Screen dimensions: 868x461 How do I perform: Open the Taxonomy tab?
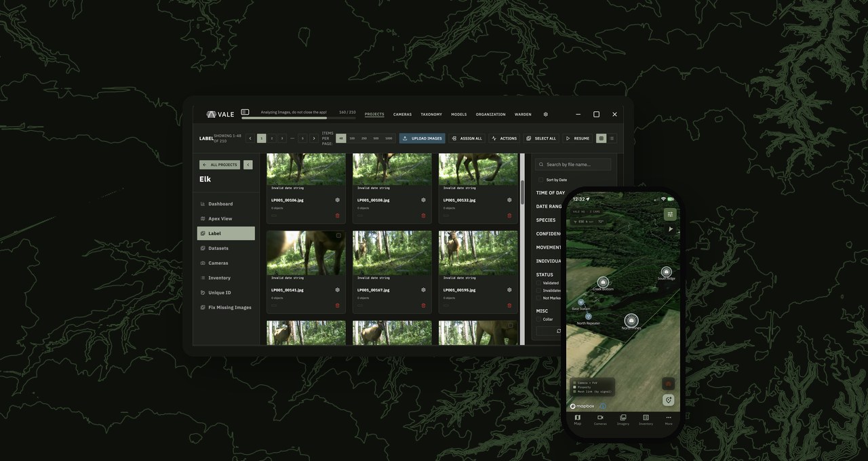[x=431, y=115]
